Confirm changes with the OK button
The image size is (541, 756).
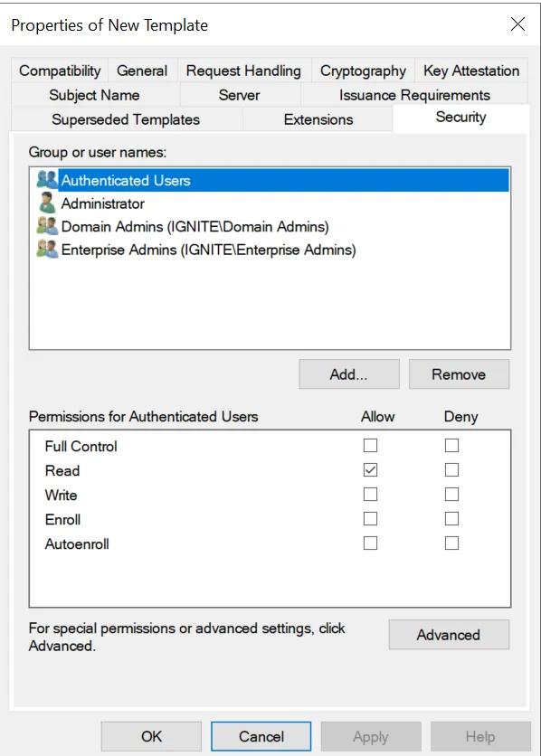pos(151,735)
